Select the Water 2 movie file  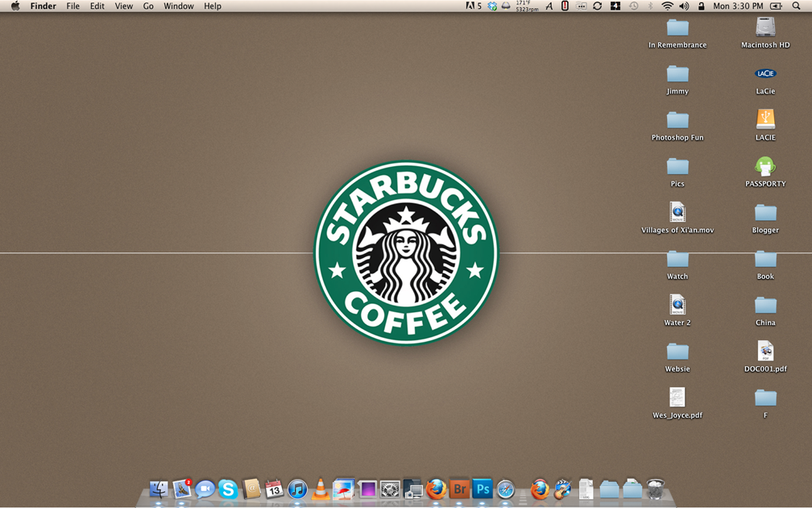coord(677,305)
